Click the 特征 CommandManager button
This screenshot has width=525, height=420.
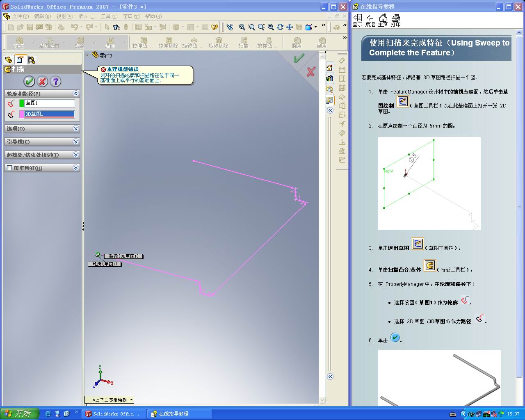coord(19,42)
